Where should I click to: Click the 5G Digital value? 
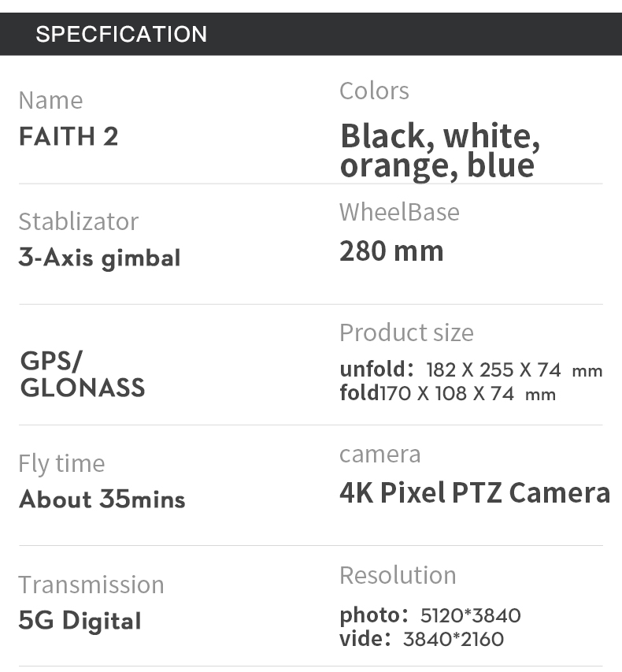(x=80, y=621)
